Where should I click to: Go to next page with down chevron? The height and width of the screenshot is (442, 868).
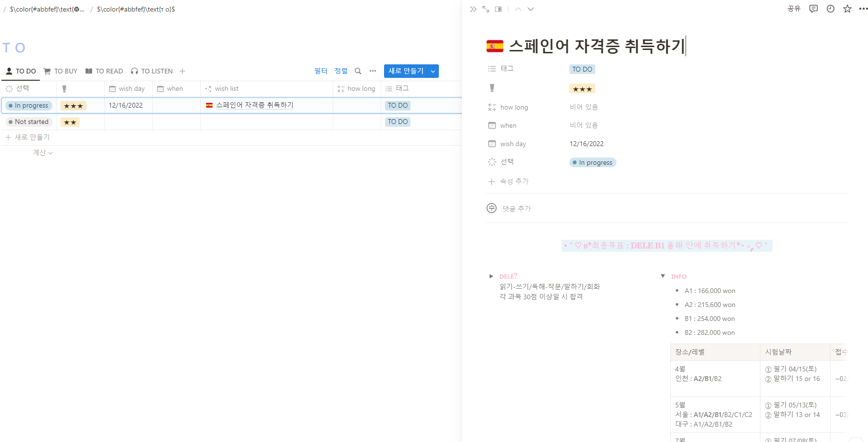click(530, 9)
